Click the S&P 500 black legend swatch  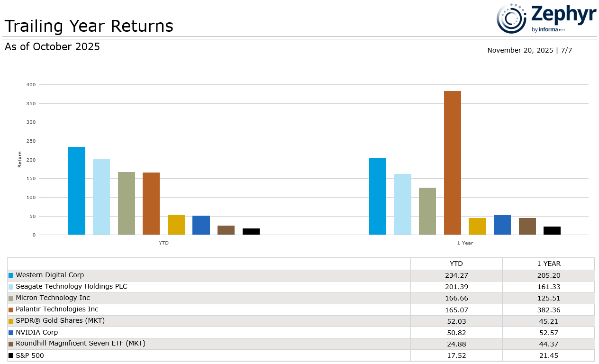coord(11,355)
